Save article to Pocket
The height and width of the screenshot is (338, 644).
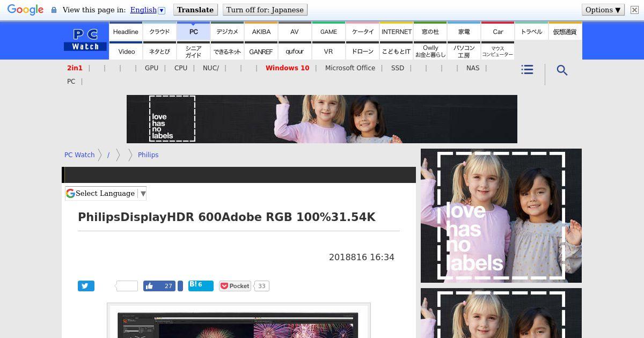(235, 286)
